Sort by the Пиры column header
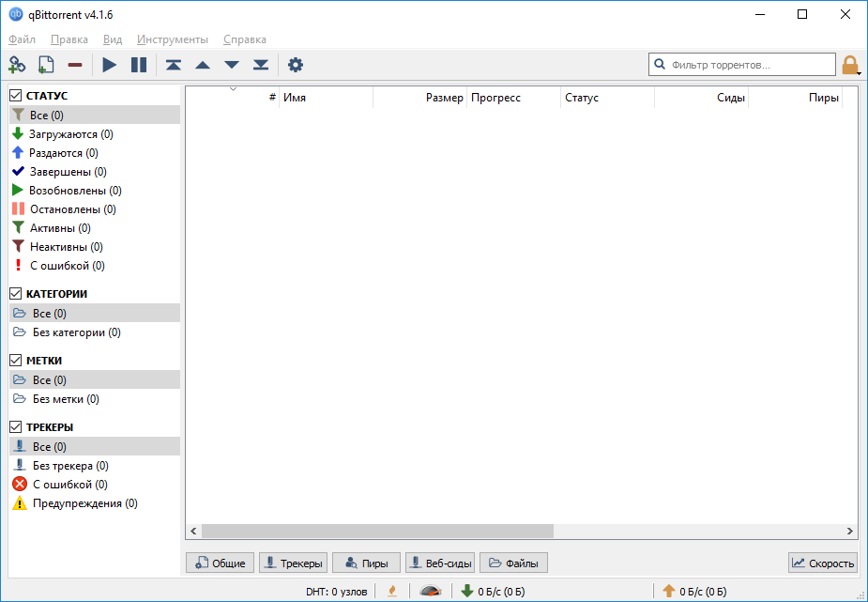The image size is (868, 602). tap(796, 98)
